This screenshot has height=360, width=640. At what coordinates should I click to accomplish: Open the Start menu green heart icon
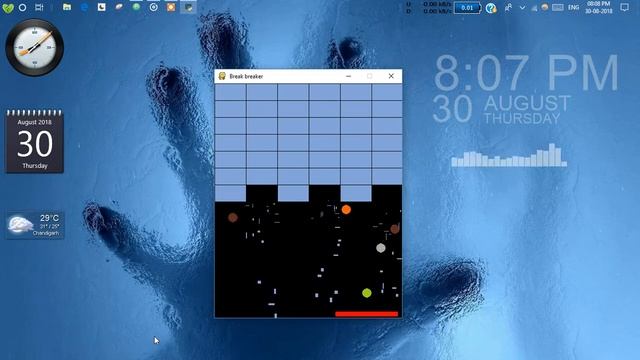[8, 8]
